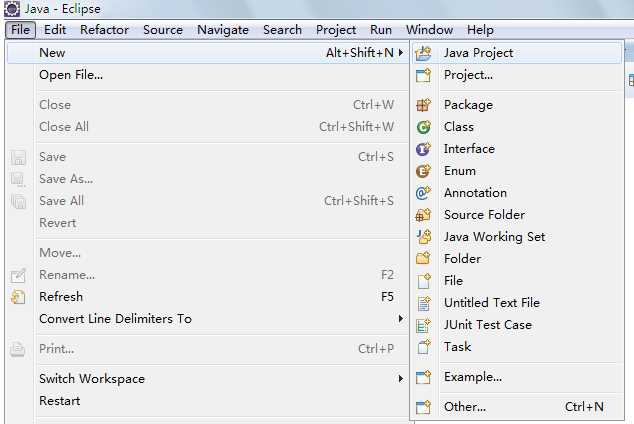Choose Java Project from New submenu
Image resolution: width=634 pixels, height=424 pixels.
point(517,53)
